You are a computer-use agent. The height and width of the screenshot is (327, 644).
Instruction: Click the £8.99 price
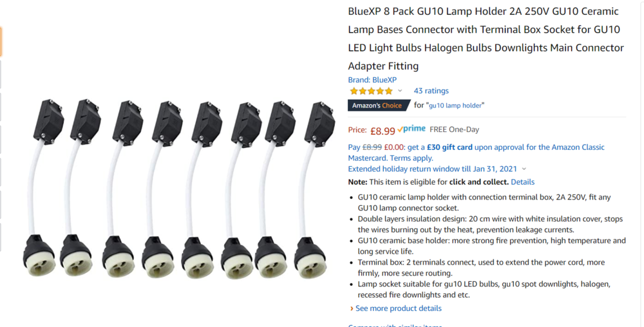(x=383, y=131)
